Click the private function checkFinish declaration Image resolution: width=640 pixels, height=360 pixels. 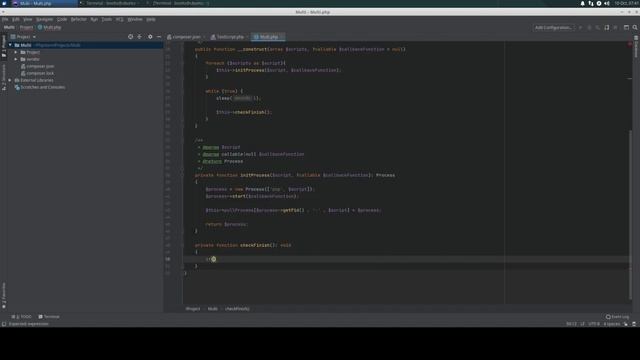[243, 245]
